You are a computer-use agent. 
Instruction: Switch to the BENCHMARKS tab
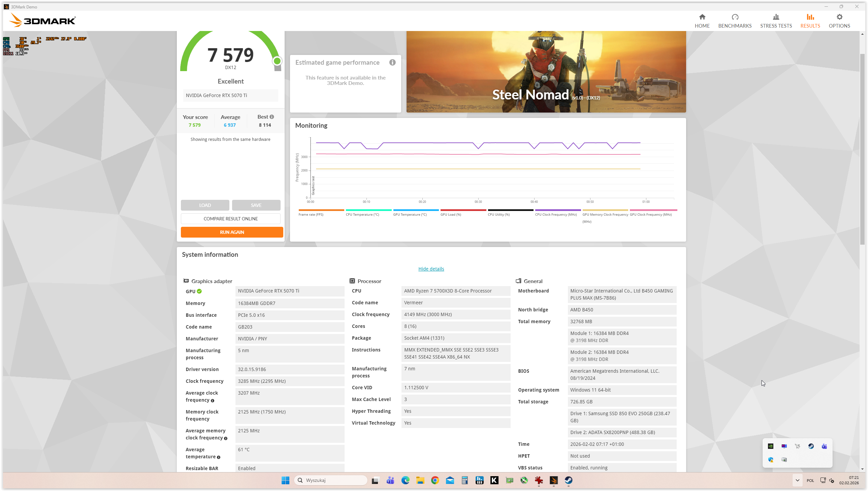(x=735, y=21)
